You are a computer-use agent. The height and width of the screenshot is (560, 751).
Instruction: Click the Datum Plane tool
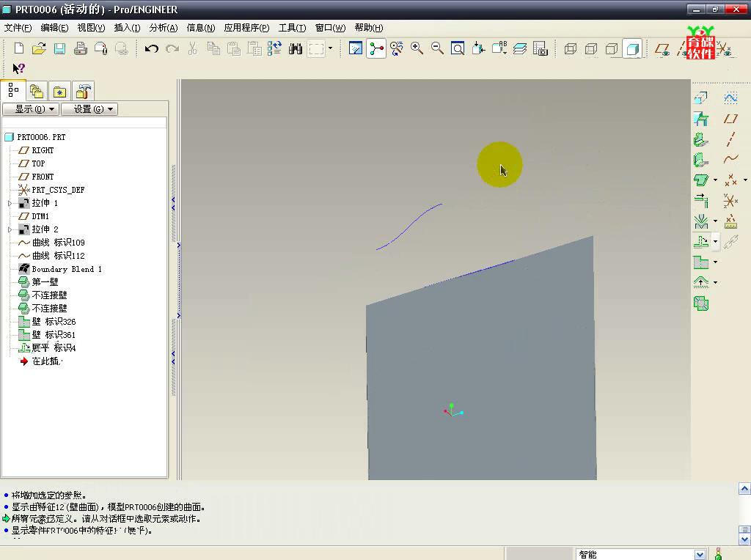730,119
